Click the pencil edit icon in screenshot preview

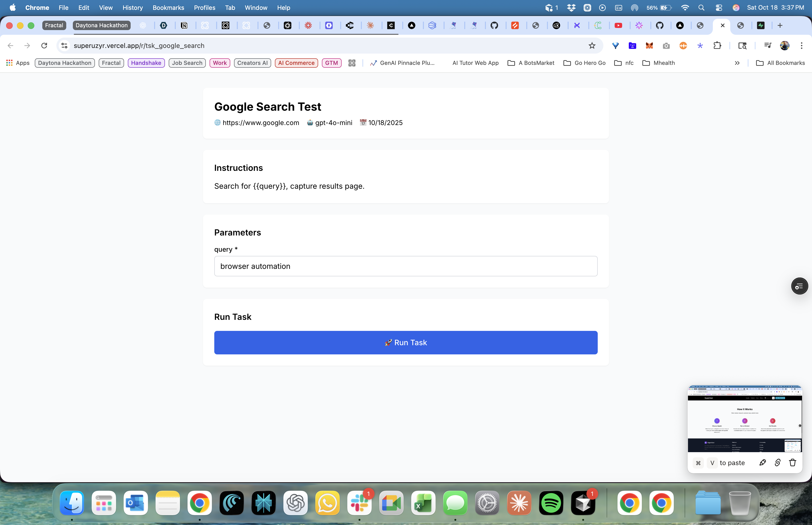tap(763, 463)
